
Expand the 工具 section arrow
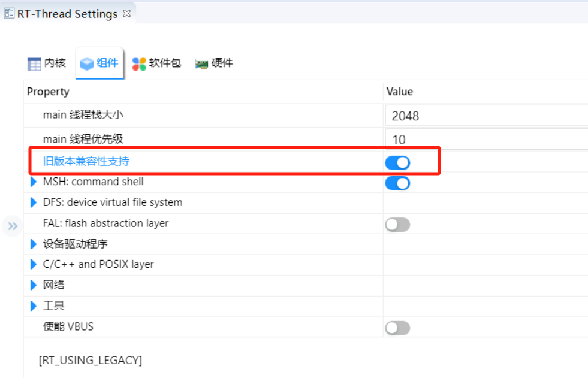(34, 306)
